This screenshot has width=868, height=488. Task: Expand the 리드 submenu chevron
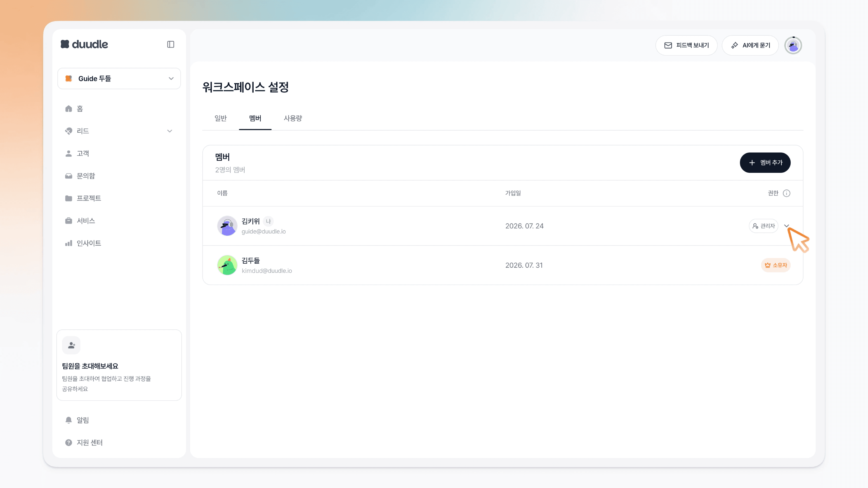(x=170, y=131)
